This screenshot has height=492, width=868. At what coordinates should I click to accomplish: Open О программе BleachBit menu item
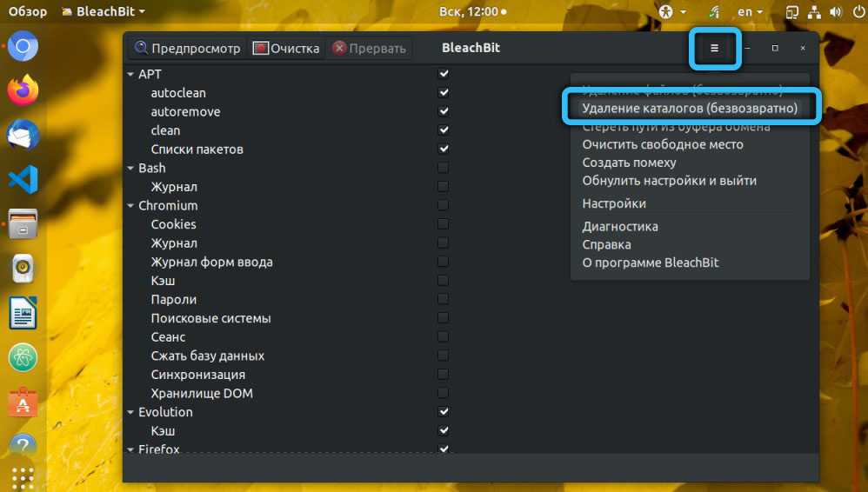(x=650, y=263)
